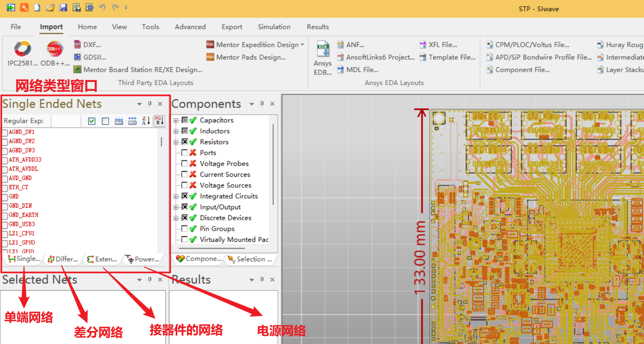Switch to the Advanced ribbon tab
This screenshot has width=644, height=344.
[190, 26]
